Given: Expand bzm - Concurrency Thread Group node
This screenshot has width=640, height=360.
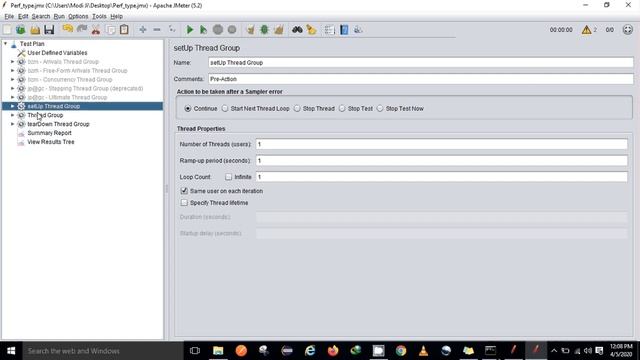Looking at the screenshot, I should pyautogui.click(x=13, y=79).
